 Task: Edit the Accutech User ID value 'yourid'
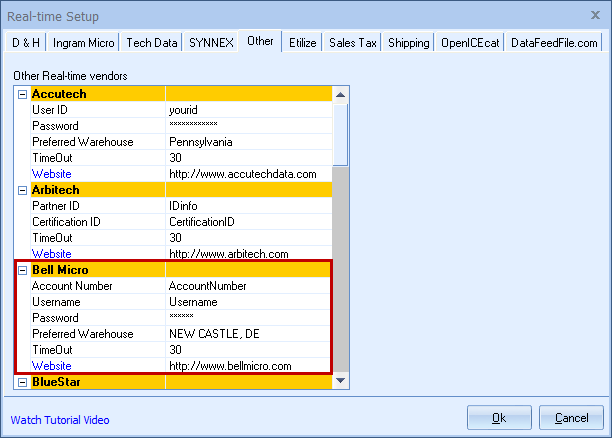[x=249, y=110]
